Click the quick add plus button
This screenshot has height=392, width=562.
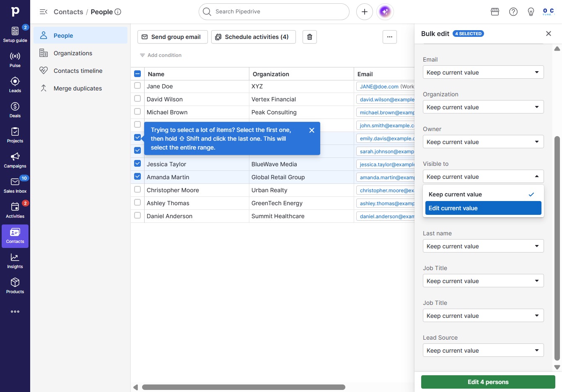pos(365,12)
